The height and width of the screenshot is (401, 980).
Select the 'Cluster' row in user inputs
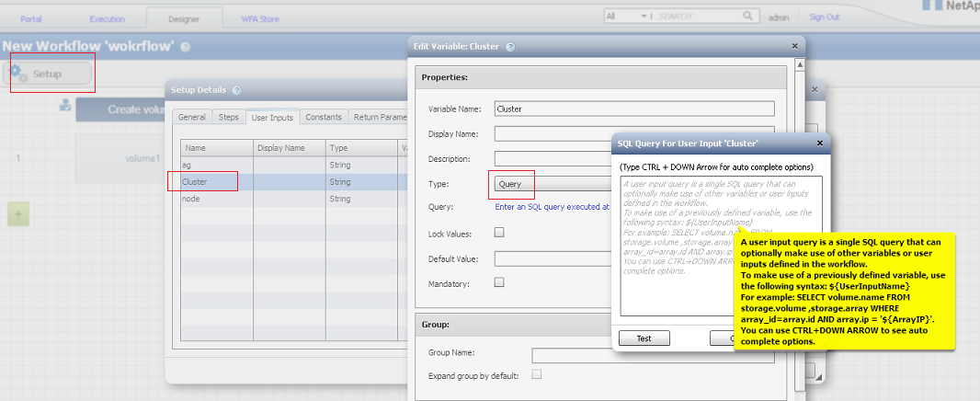point(294,182)
